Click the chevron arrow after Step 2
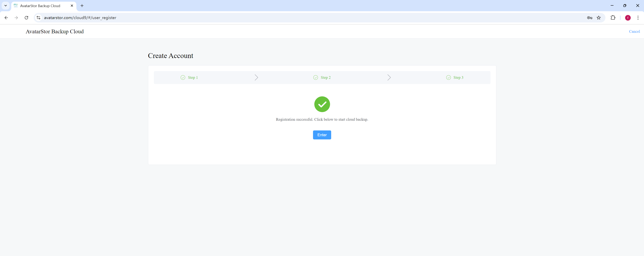Viewport: 644px width, 256px height. (x=389, y=77)
